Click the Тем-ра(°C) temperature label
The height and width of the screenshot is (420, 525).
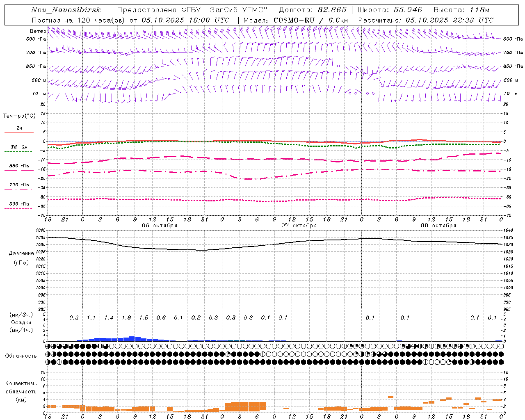(19, 116)
